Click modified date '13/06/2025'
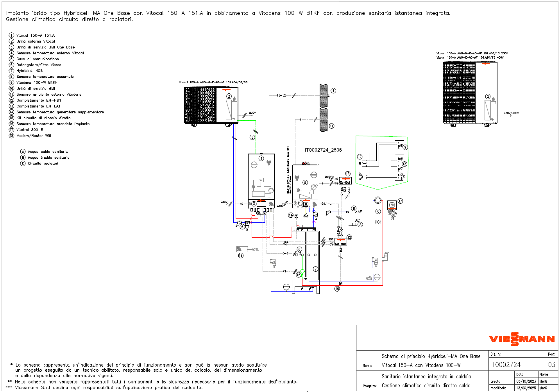Viewport: 560px width, 392px height. pyautogui.click(x=526, y=388)
